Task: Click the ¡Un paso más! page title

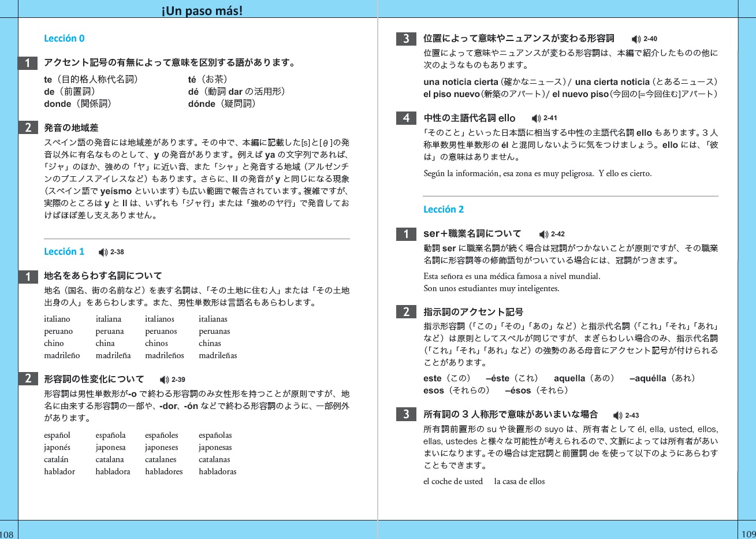Action: (202, 10)
